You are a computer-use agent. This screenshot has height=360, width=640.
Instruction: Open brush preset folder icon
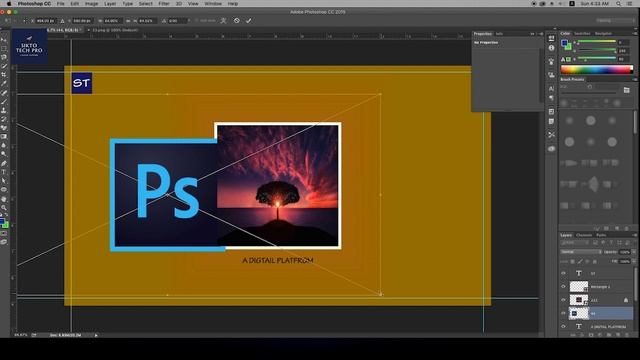click(x=627, y=90)
